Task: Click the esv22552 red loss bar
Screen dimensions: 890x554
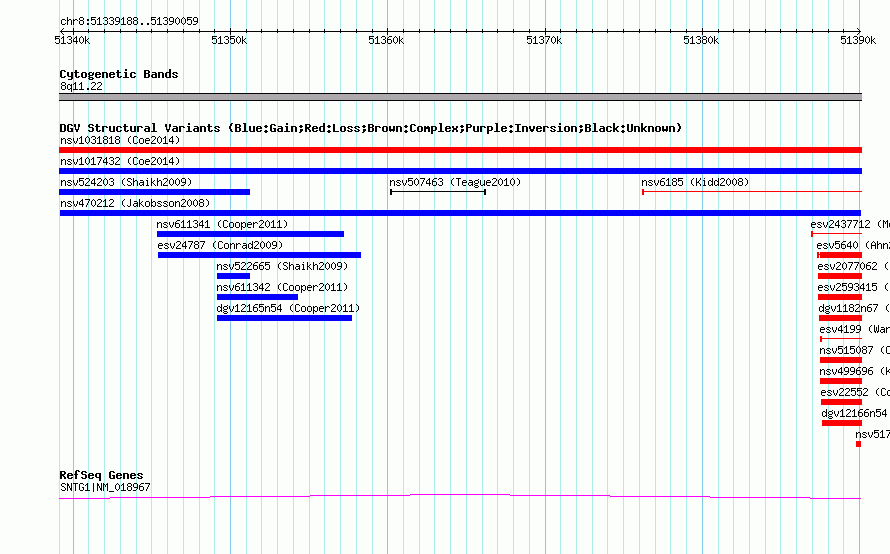Action: (842, 402)
